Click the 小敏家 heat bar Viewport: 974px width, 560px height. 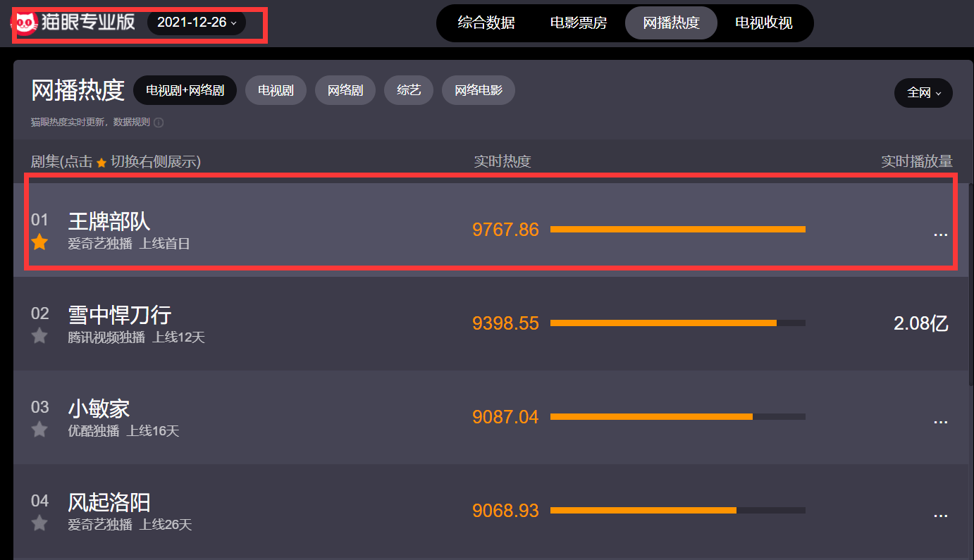tap(678, 416)
